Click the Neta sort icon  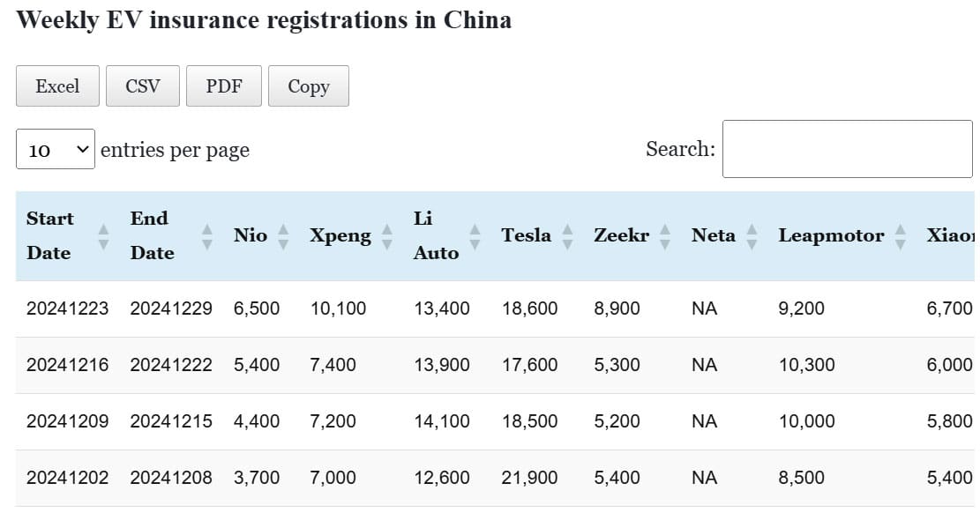752,235
